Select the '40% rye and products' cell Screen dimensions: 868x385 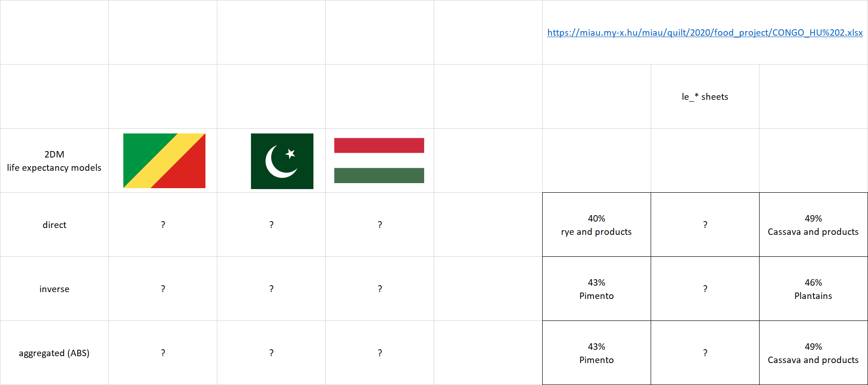[596, 225]
